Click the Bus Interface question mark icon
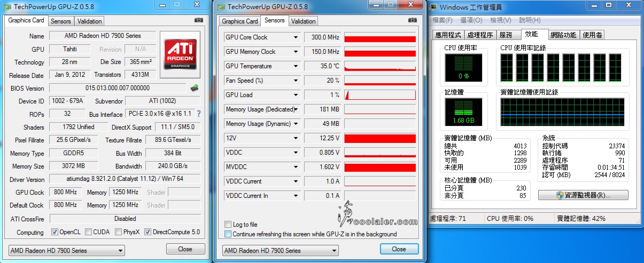The height and width of the screenshot is (263, 644). point(199,114)
